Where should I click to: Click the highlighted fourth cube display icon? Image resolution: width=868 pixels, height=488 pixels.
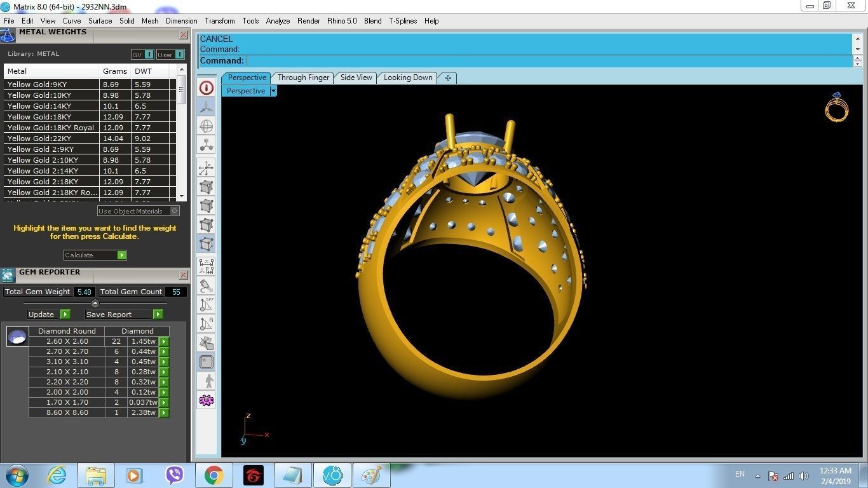pyautogui.click(x=207, y=243)
